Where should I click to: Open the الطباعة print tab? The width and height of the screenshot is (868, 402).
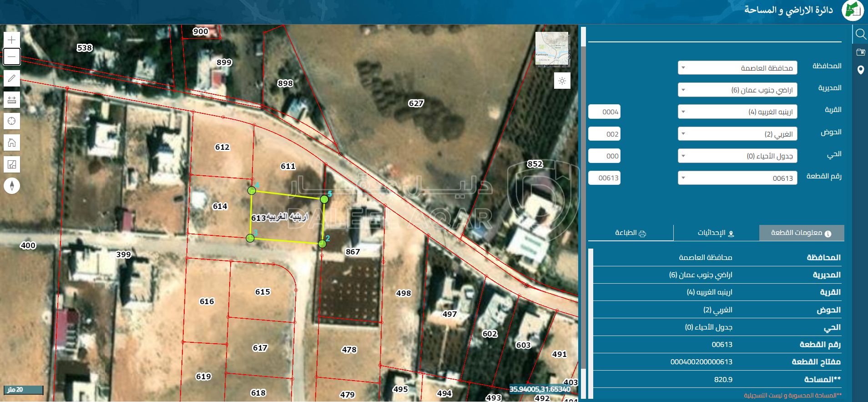tap(631, 233)
